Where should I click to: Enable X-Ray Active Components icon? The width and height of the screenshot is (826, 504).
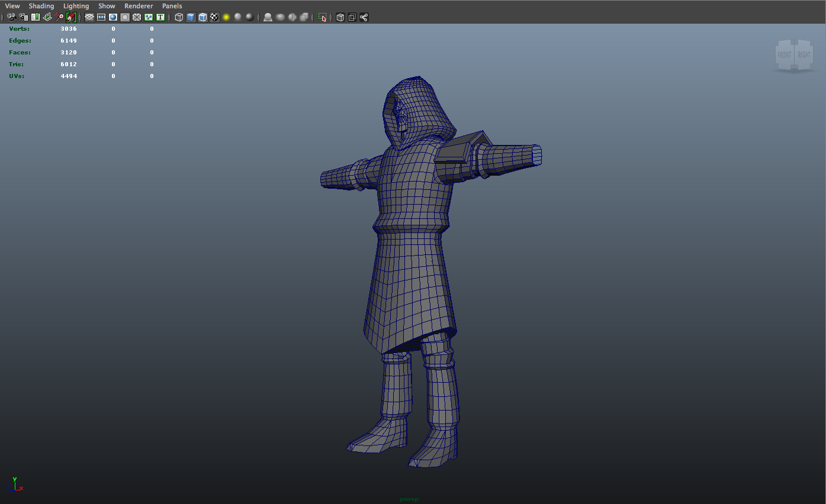point(352,17)
